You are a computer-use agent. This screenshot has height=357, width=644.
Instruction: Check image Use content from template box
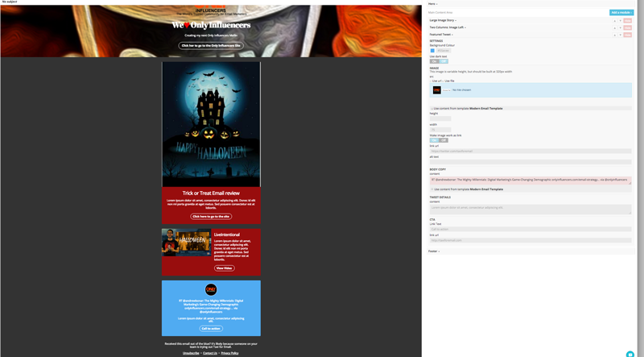tap(431, 109)
